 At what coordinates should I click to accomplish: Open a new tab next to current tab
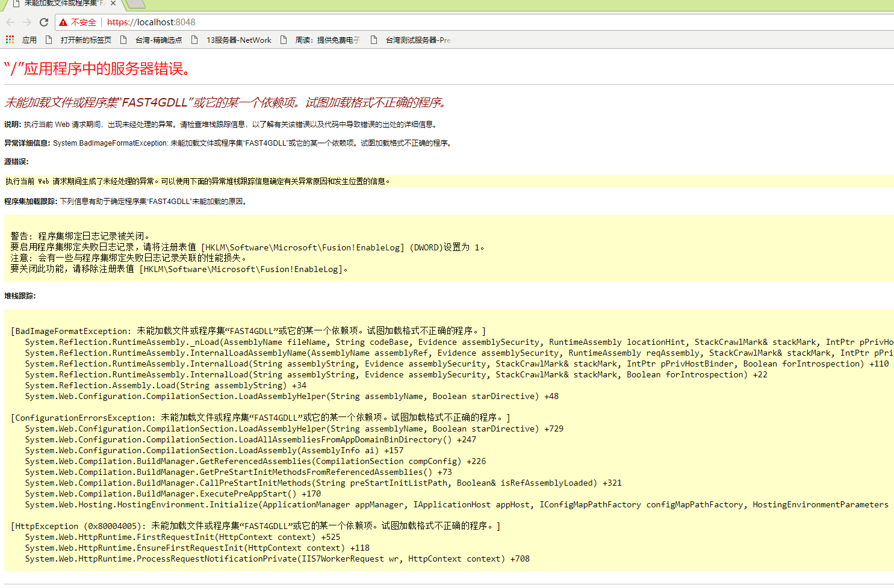click(x=136, y=4)
